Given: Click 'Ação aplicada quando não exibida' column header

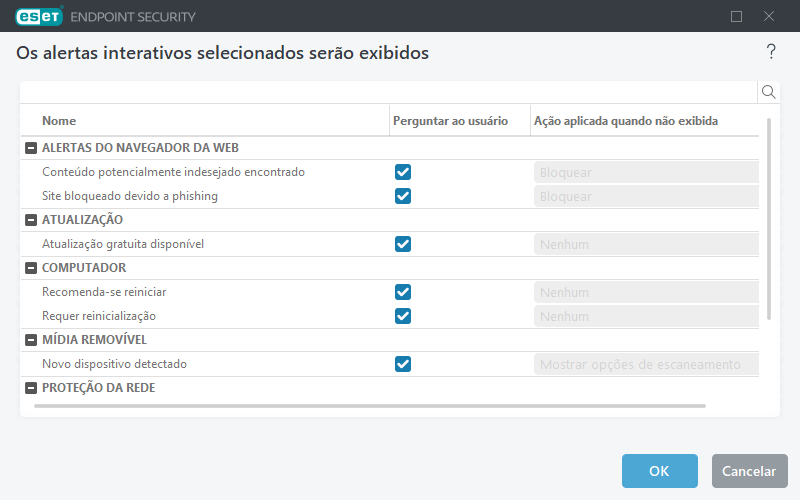Looking at the screenshot, I should 626,121.
